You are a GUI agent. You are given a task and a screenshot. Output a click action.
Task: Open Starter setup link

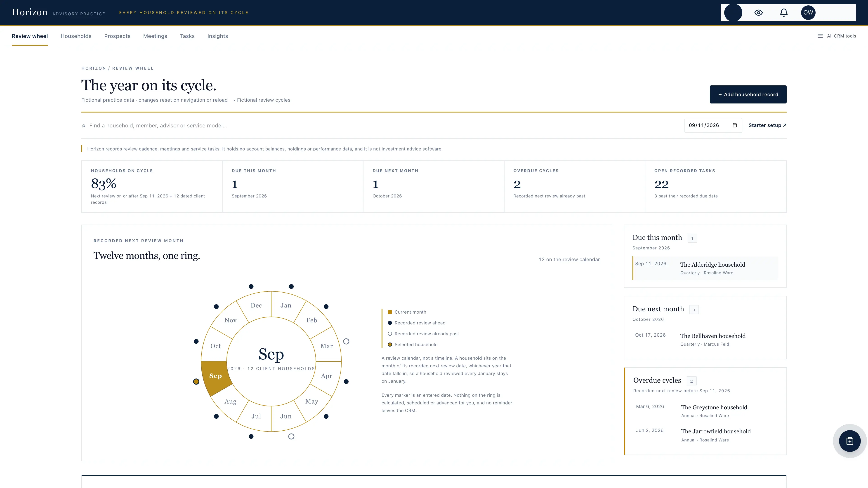(767, 125)
